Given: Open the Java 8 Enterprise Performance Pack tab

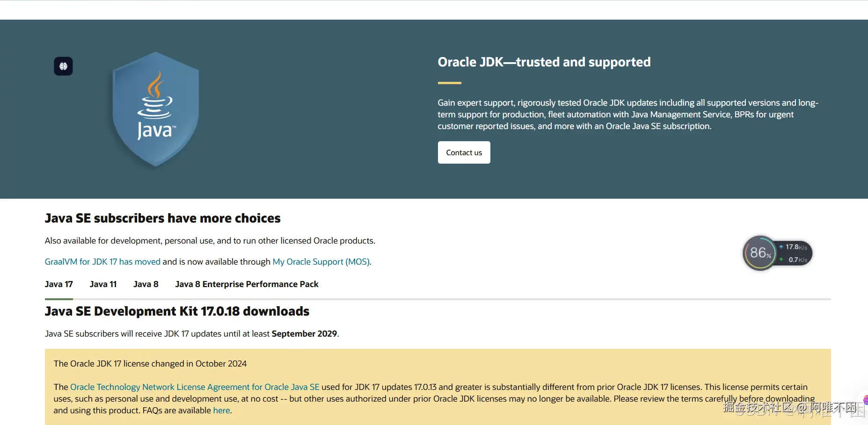Looking at the screenshot, I should tap(247, 284).
